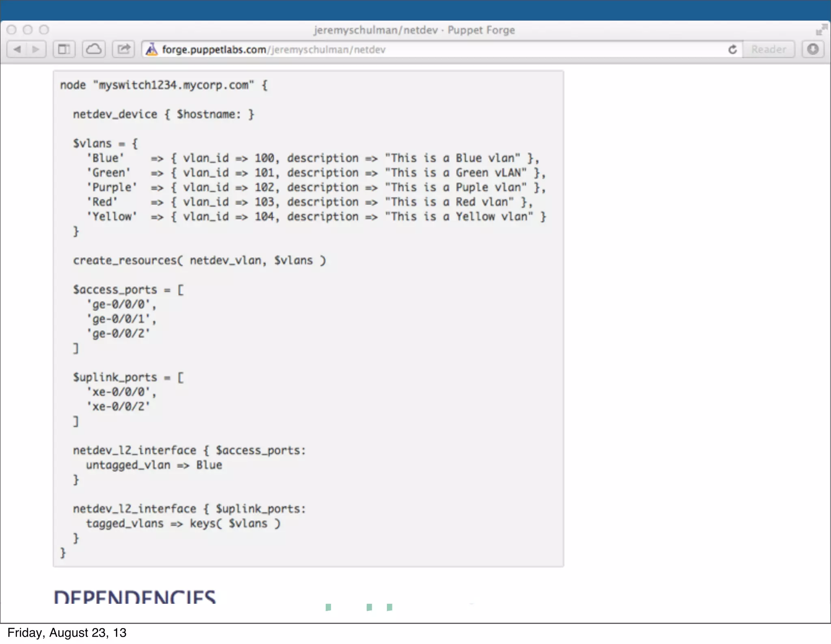The width and height of the screenshot is (831, 644).
Task: Click the create_resources code line
Action: [199, 260]
